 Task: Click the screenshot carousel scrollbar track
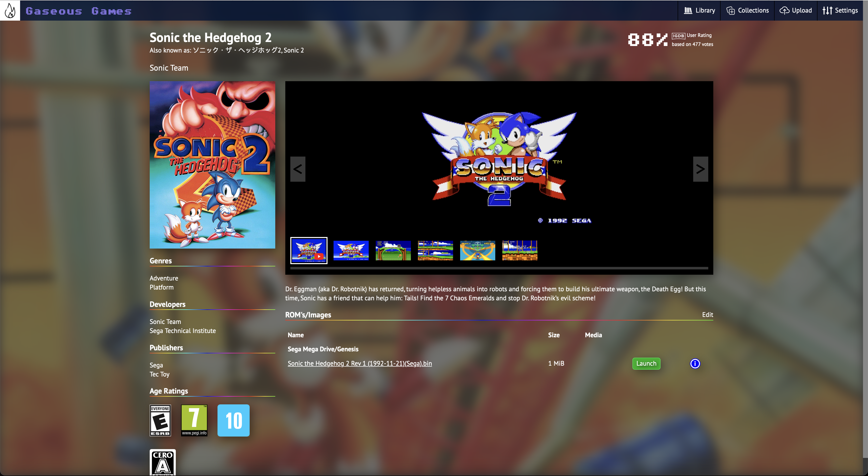click(499, 268)
